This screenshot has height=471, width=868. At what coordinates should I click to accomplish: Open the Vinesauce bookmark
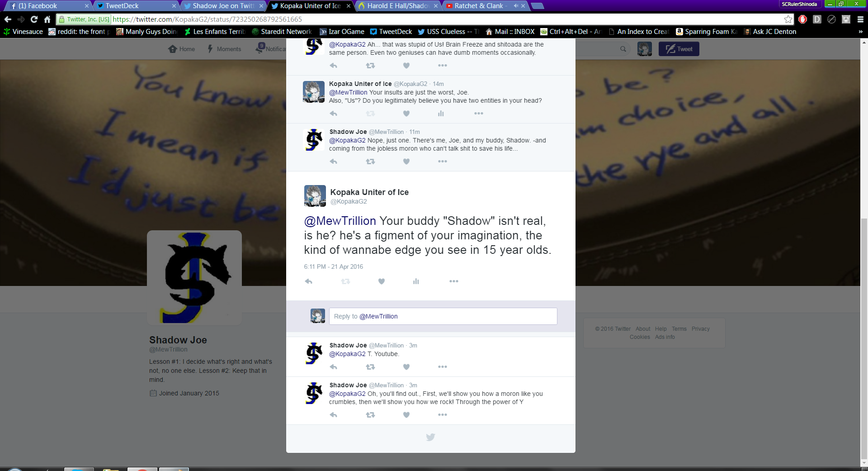(23, 32)
